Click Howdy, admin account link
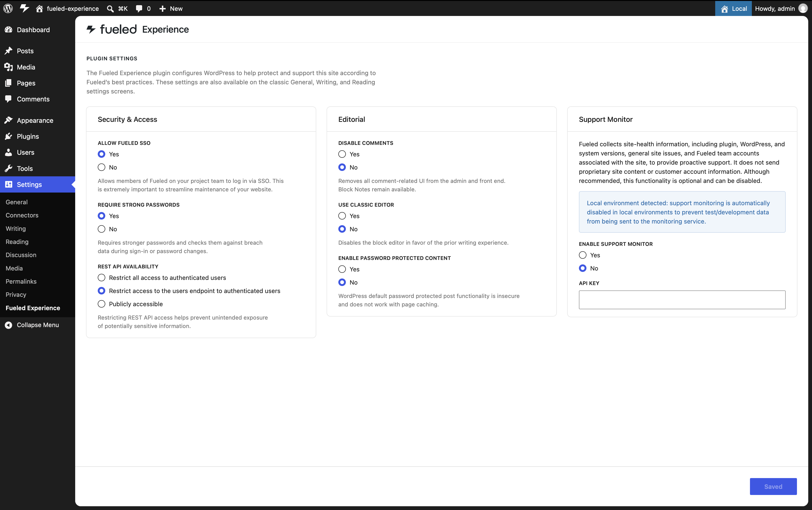 click(x=775, y=8)
